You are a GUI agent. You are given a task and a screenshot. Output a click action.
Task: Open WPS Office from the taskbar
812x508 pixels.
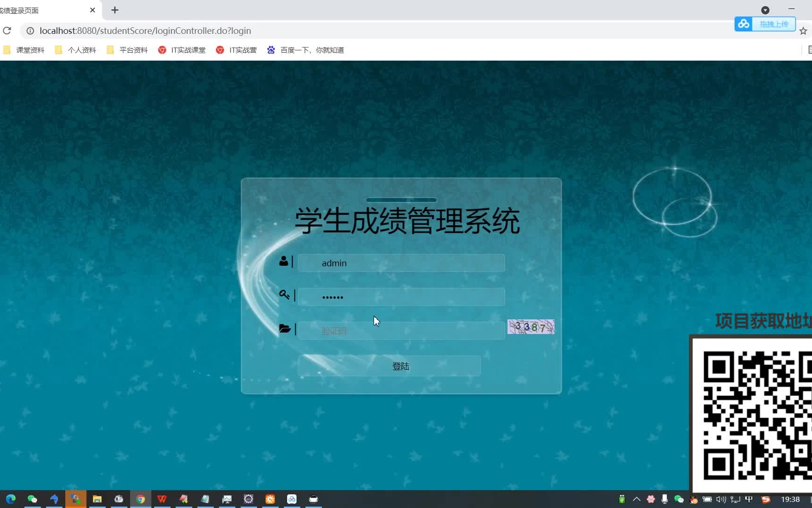(x=162, y=499)
